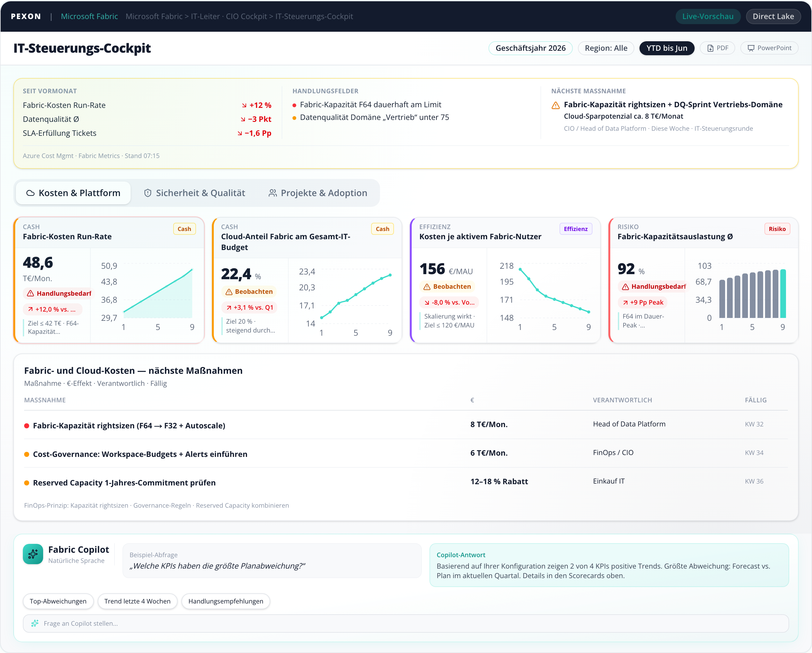The image size is (812, 653).
Task: Click orange dot beside Cost-Governance row
Action: point(27,454)
